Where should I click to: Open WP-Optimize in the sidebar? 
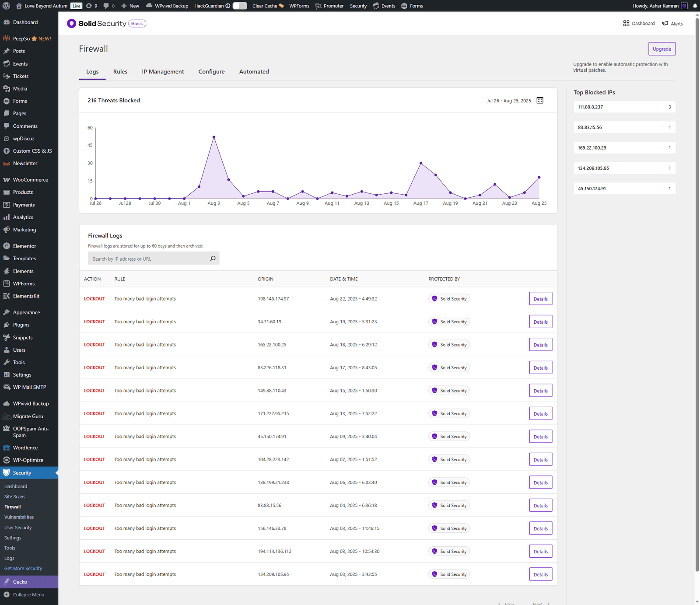[29, 460]
